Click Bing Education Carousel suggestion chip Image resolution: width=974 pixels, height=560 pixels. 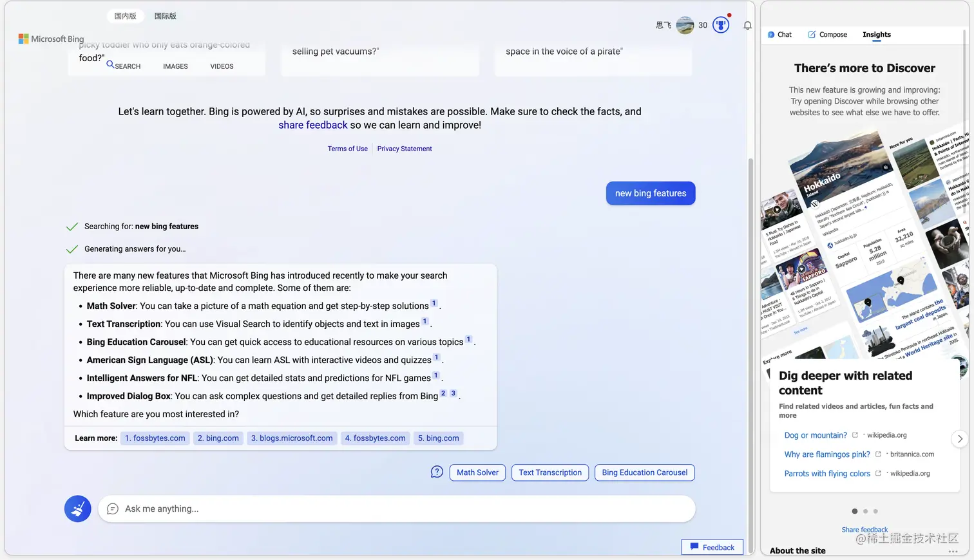[644, 472]
